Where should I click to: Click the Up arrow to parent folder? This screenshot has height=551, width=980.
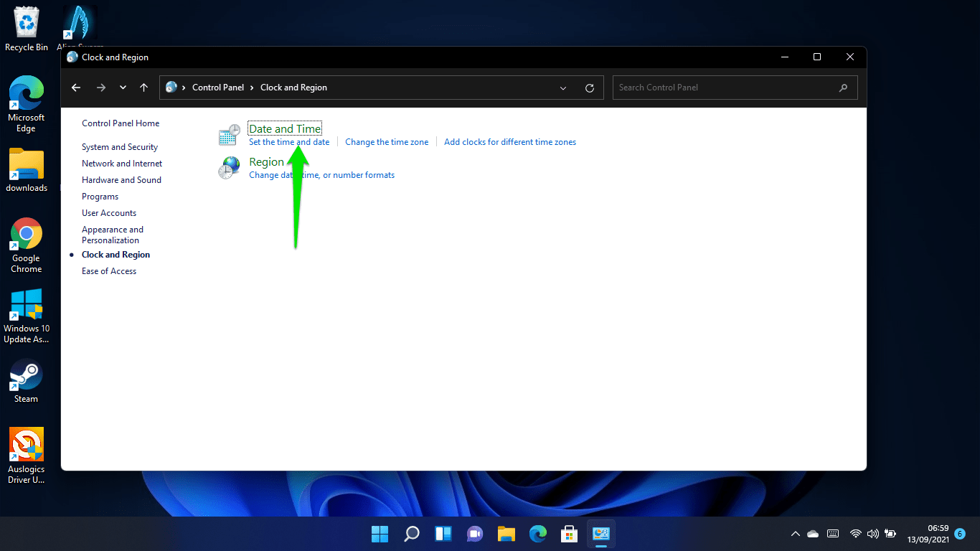pos(143,88)
